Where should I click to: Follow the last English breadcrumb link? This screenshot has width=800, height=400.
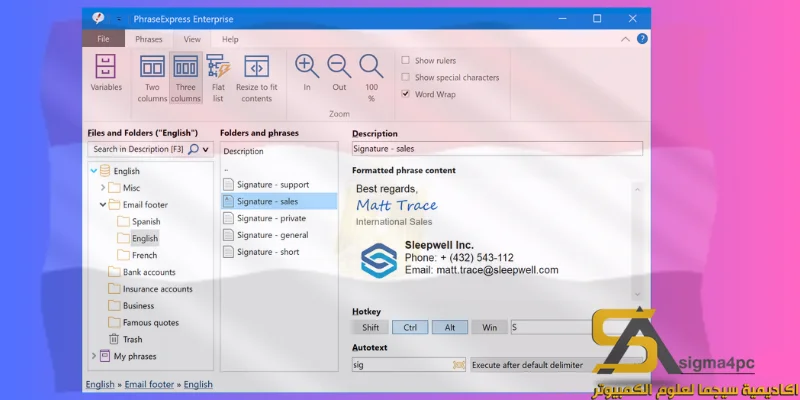coord(198,385)
